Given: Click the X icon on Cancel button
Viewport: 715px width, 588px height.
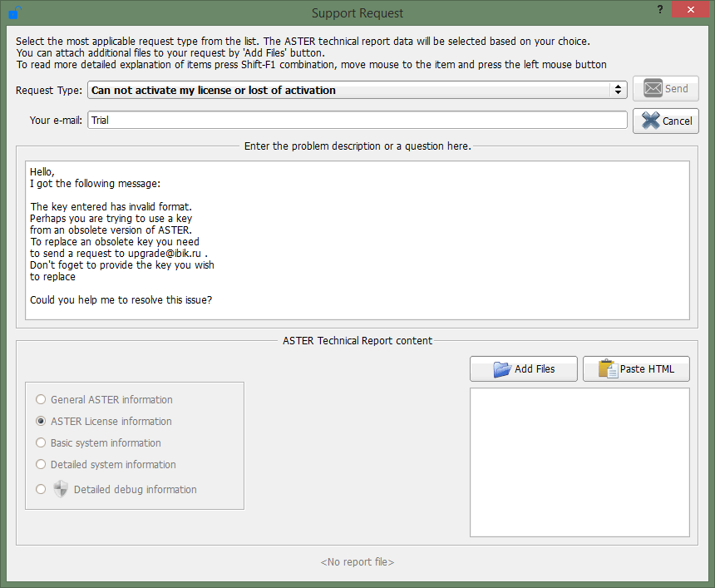Looking at the screenshot, I should pyautogui.click(x=650, y=121).
